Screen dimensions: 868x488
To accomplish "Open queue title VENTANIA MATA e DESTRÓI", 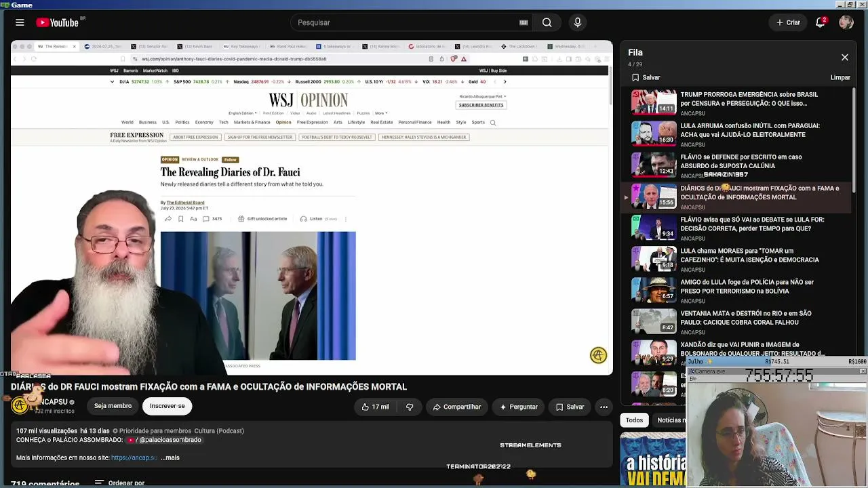I will click(x=746, y=318).
